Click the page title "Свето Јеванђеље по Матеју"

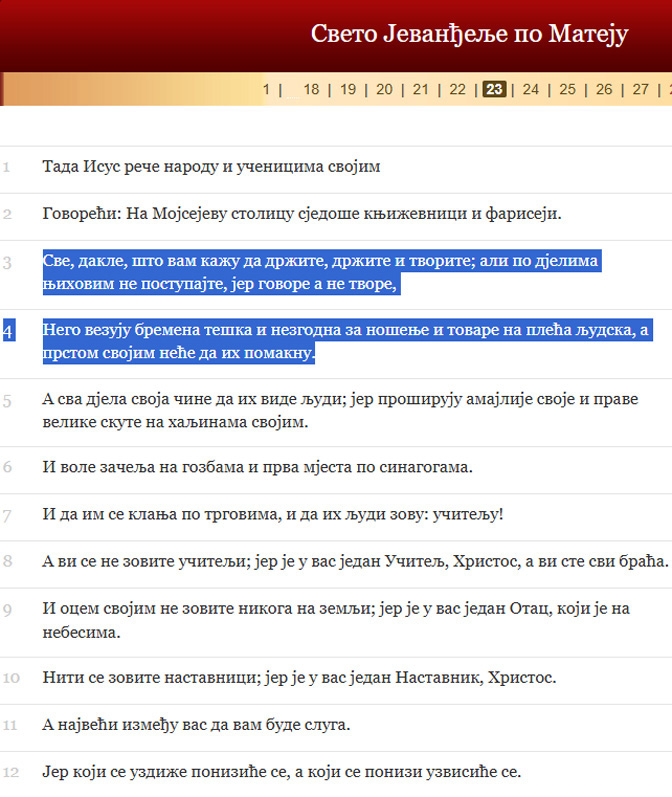(x=468, y=34)
